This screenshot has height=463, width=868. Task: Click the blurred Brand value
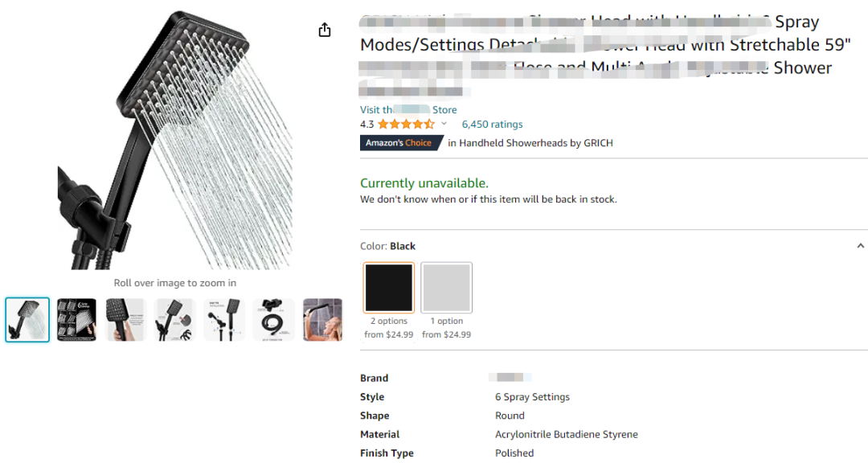510,378
